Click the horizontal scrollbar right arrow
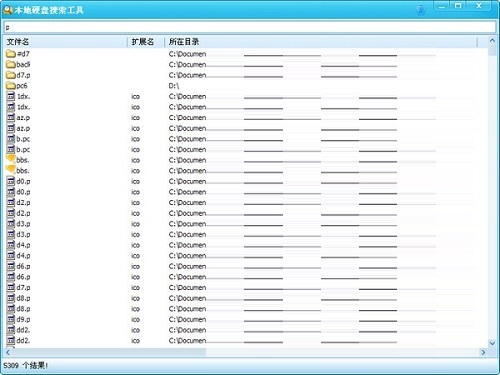This screenshot has width=500, height=375. [x=483, y=352]
